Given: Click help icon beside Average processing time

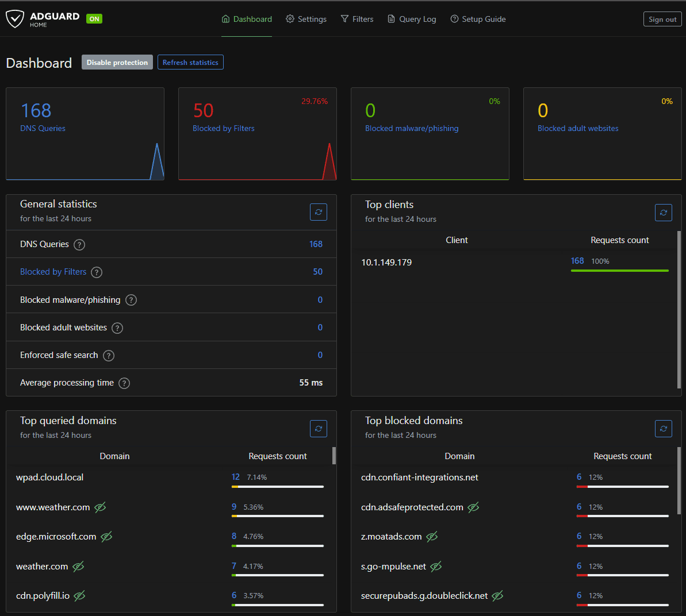Looking at the screenshot, I should tap(124, 383).
